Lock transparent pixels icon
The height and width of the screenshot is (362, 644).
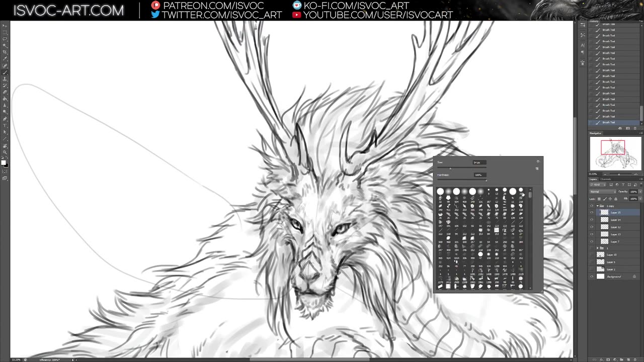click(599, 199)
